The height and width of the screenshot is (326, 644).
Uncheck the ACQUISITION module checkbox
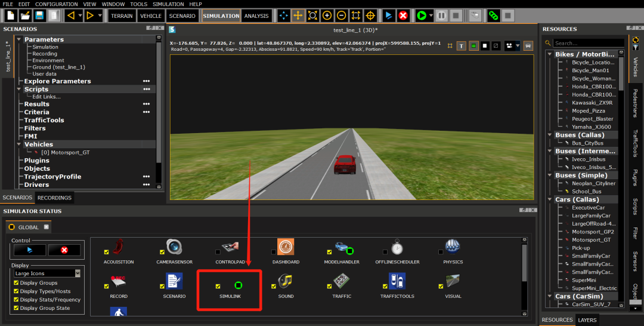tap(106, 252)
